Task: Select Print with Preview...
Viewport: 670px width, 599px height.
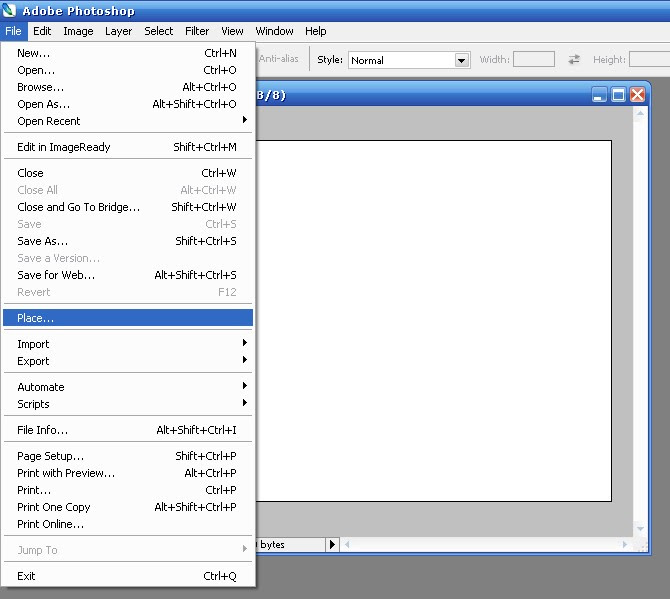Action: (x=128, y=473)
